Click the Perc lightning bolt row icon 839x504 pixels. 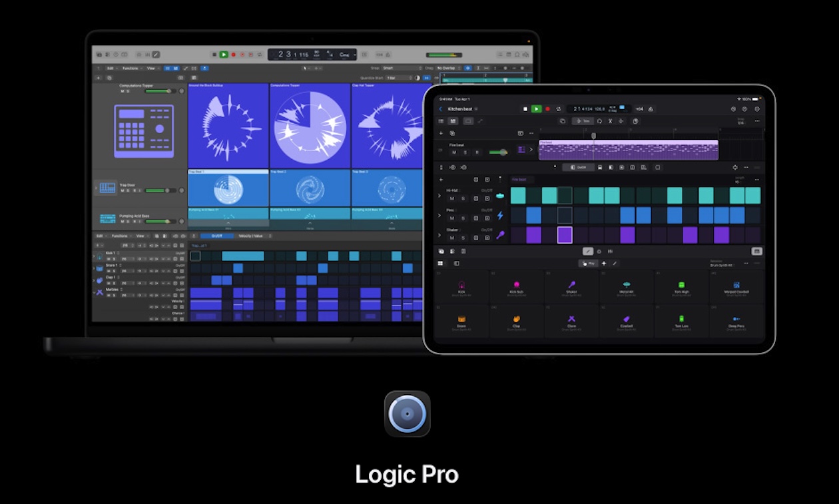tap(500, 215)
